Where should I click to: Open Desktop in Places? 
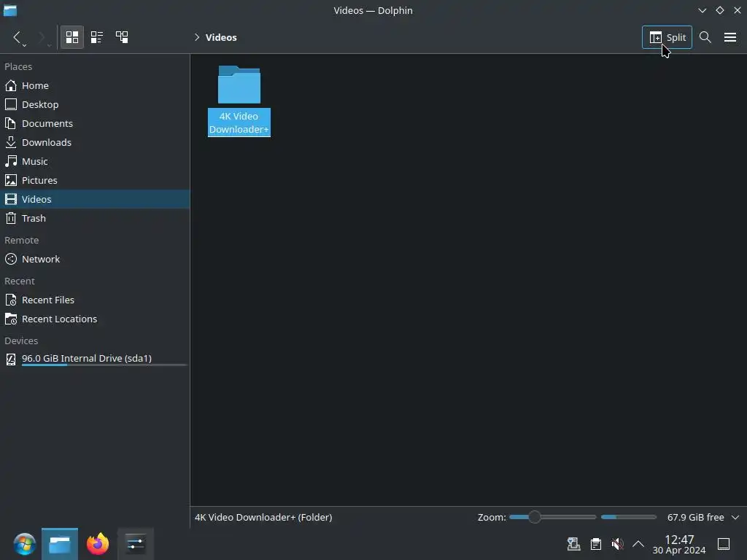tap(95, 104)
